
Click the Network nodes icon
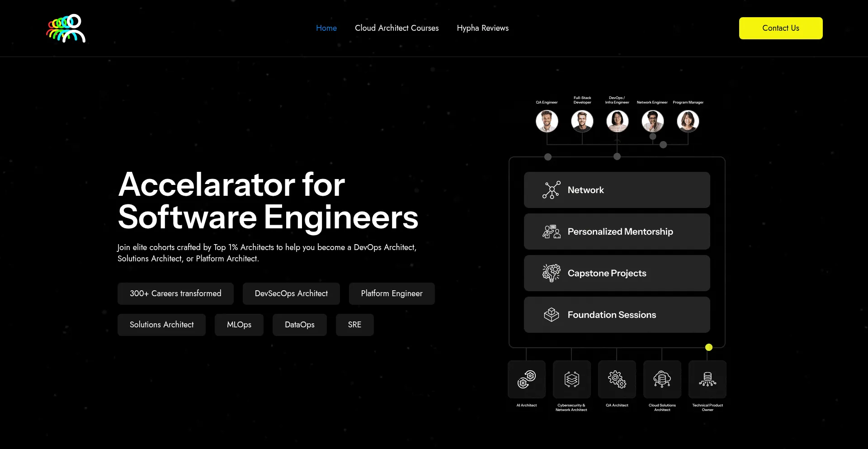[x=551, y=190]
